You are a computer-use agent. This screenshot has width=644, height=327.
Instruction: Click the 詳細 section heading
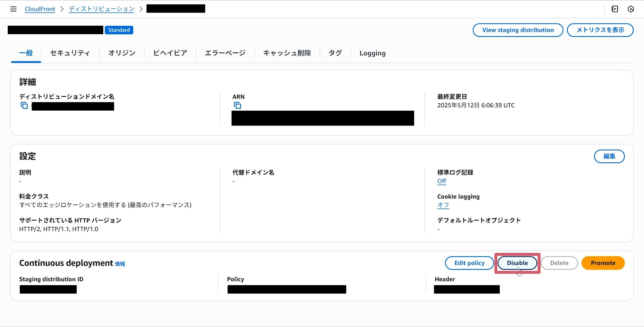pos(28,82)
